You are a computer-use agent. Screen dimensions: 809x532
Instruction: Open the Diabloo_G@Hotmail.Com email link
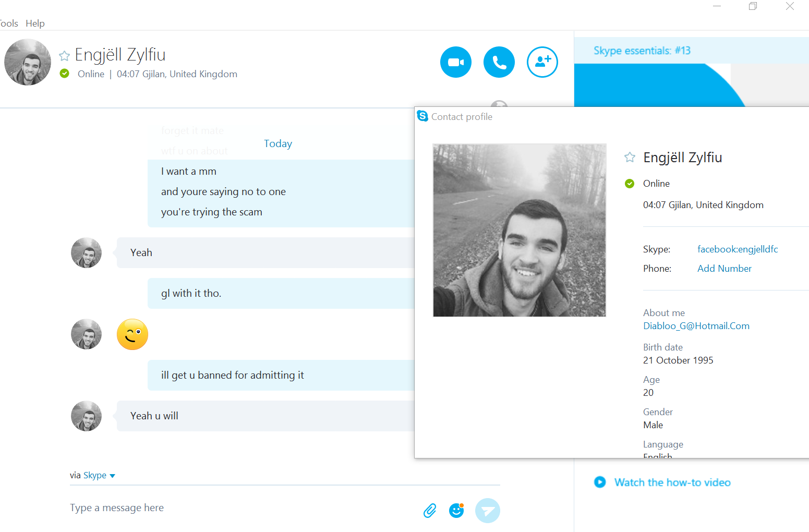696,326
